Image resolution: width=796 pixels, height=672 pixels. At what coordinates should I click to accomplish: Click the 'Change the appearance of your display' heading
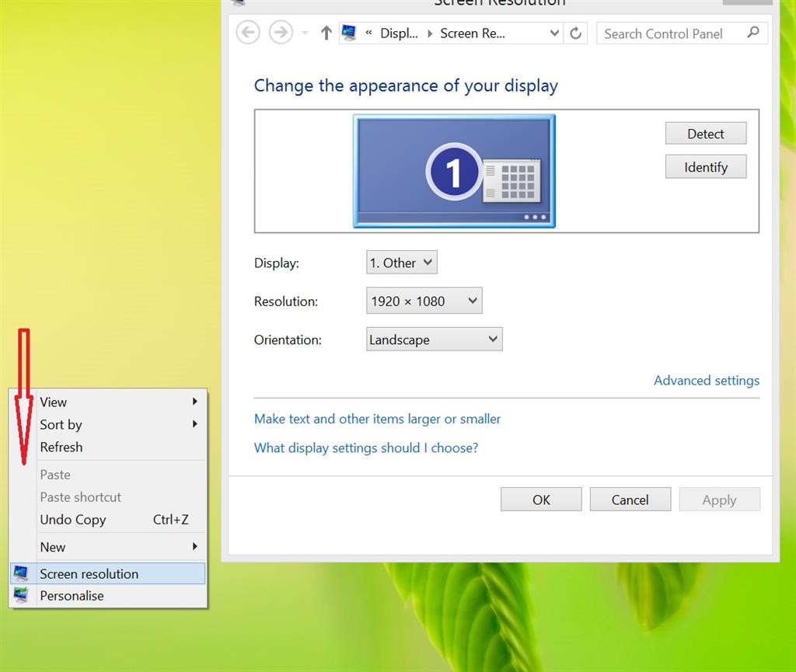406,85
